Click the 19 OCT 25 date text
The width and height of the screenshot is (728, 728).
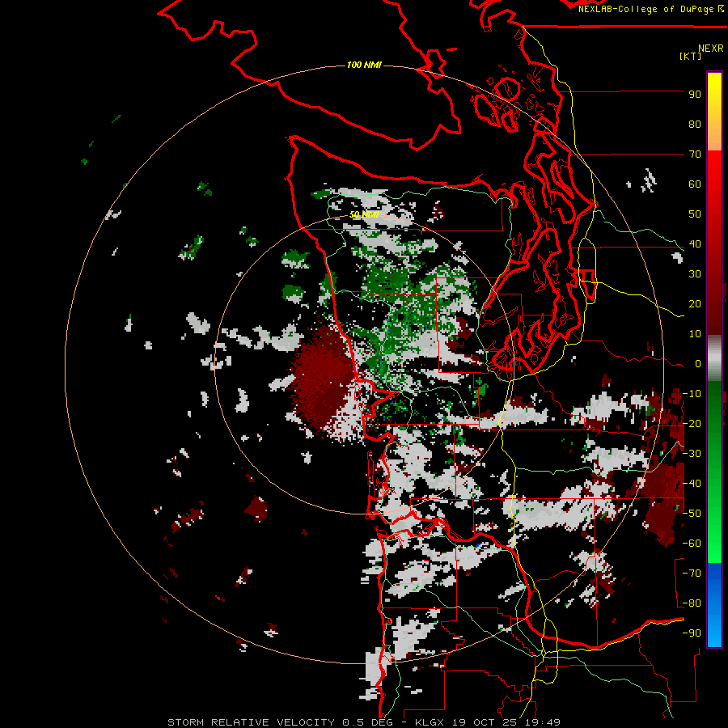pos(488,722)
